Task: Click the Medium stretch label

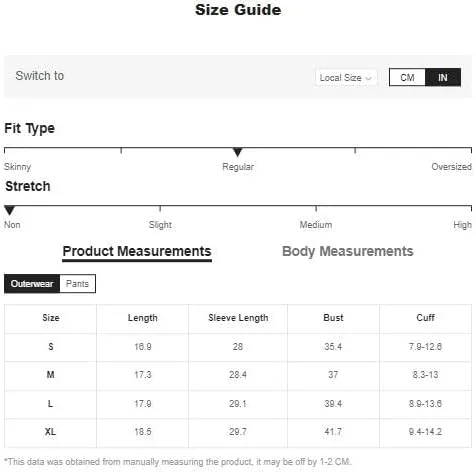Action: (x=316, y=225)
